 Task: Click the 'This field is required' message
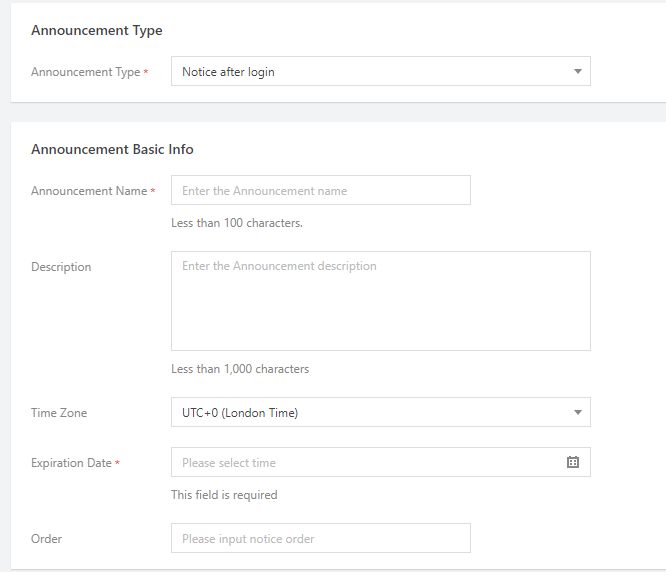click(224, 495)
